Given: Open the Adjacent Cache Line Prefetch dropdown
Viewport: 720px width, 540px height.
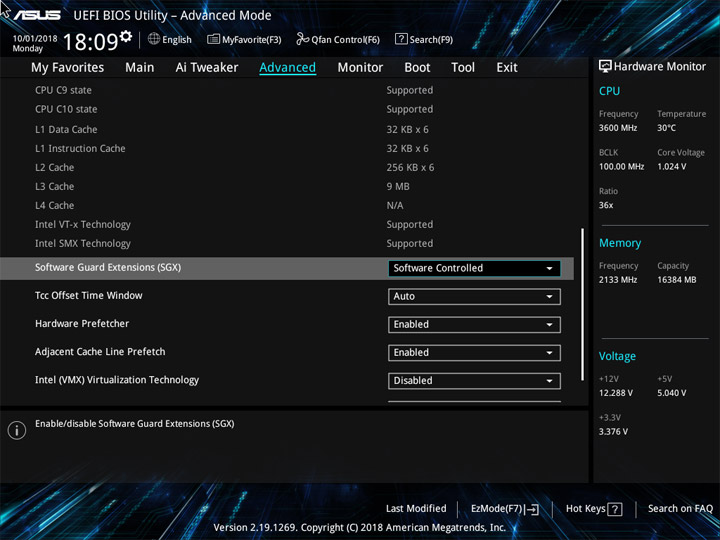Looking at the screenshot, I should 474,353.
